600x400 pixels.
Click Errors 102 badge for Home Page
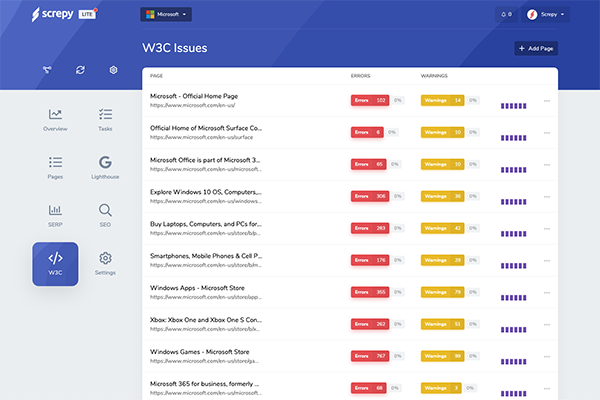[370, 100]
